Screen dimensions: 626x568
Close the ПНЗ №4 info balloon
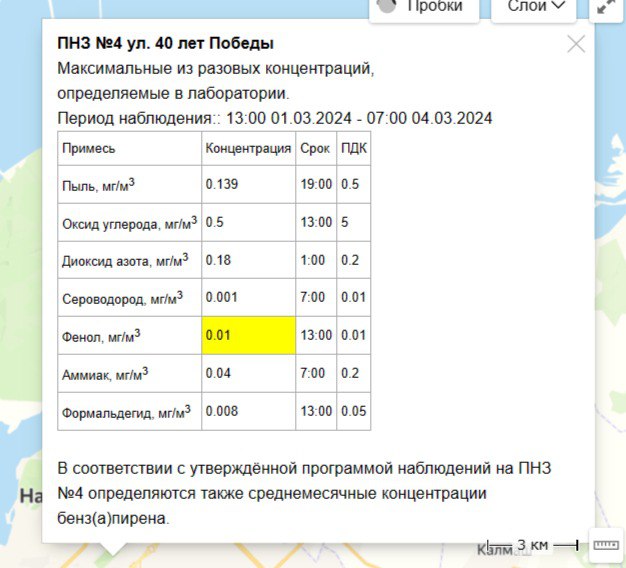576,44
